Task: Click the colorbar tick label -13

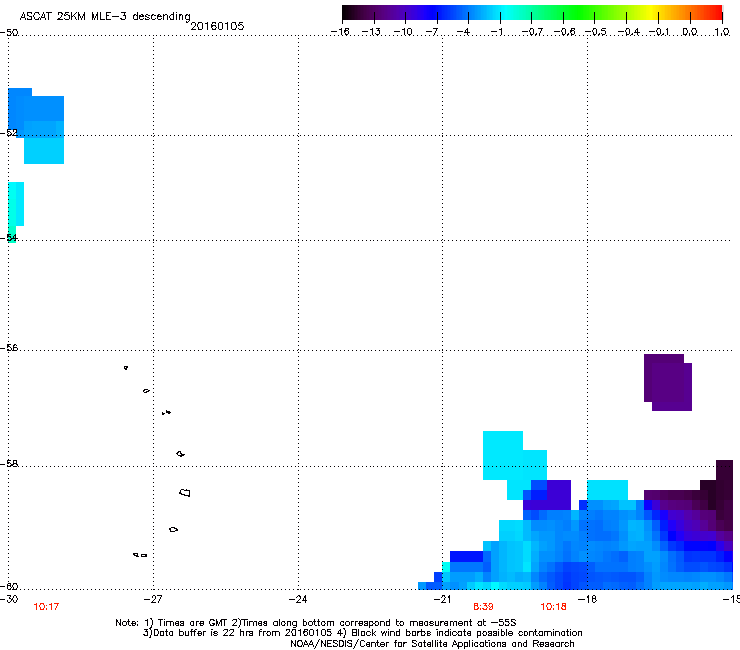Action: [371, 32]
